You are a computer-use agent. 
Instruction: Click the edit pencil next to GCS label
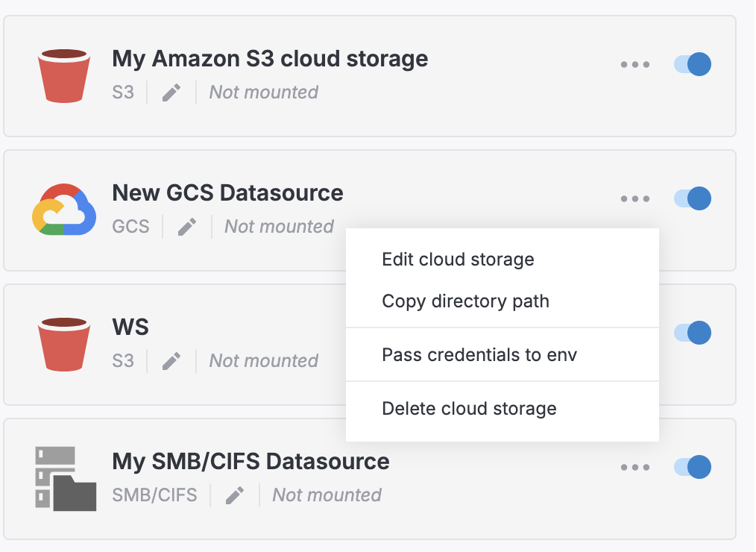click(187, 226)
